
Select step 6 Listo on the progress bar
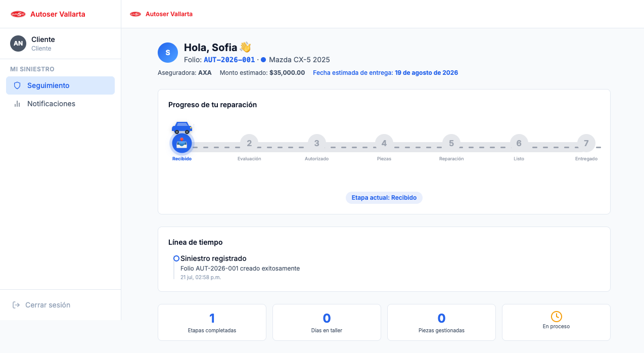pos(519,144)
